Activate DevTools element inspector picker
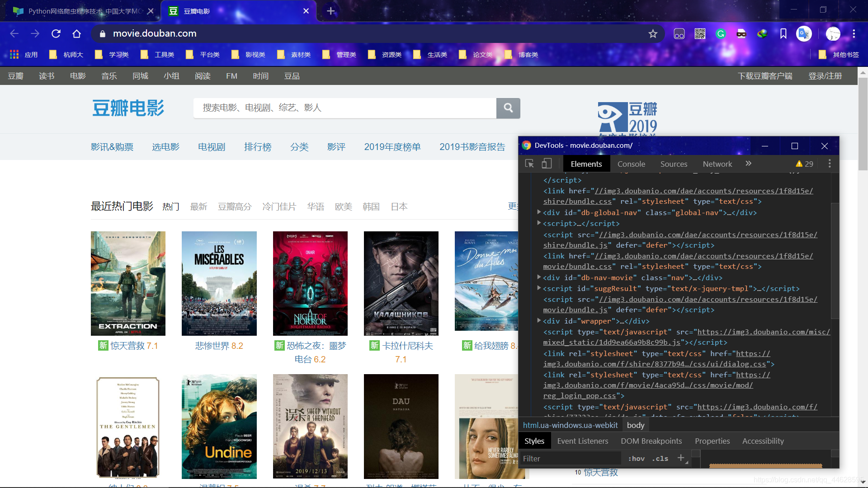This screenshot has width=868, height=488. point(529,164)
